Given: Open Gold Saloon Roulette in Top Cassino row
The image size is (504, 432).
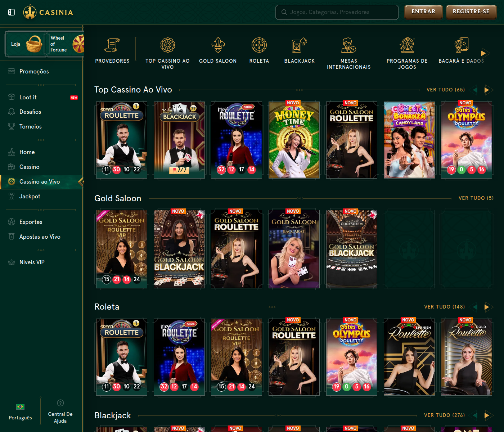Looking at the screenshot, I should point(352,140).
